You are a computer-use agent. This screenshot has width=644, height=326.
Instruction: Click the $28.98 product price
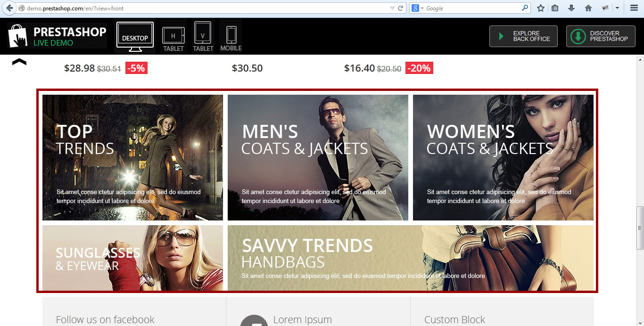[x=80, y=68]
